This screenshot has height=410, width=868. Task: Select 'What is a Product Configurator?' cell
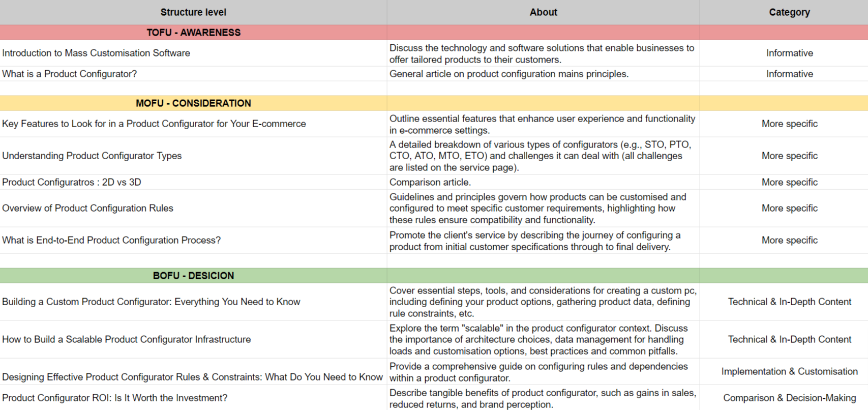pyautogui.click(x=70, y=74)
